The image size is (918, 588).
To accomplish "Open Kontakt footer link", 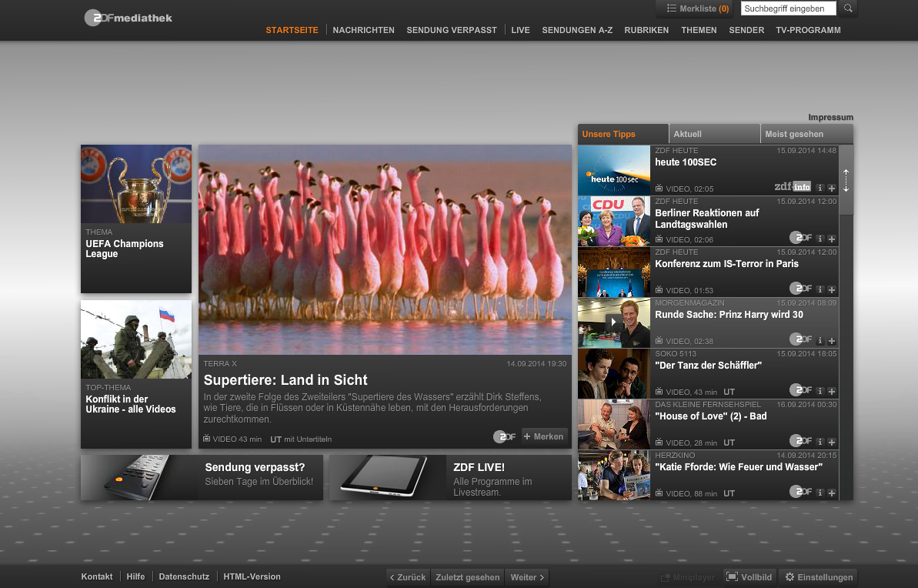I will [x=97, y=577].
